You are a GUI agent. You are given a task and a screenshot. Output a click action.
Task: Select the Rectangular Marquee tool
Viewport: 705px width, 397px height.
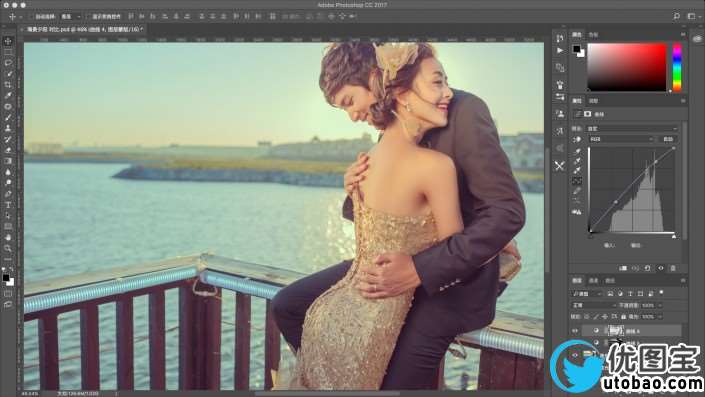point(8,52)
